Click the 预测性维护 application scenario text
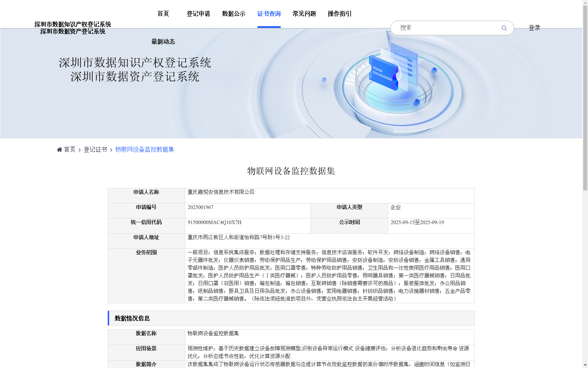The height and width of the screenshot is (368, 588). [329, 352]
